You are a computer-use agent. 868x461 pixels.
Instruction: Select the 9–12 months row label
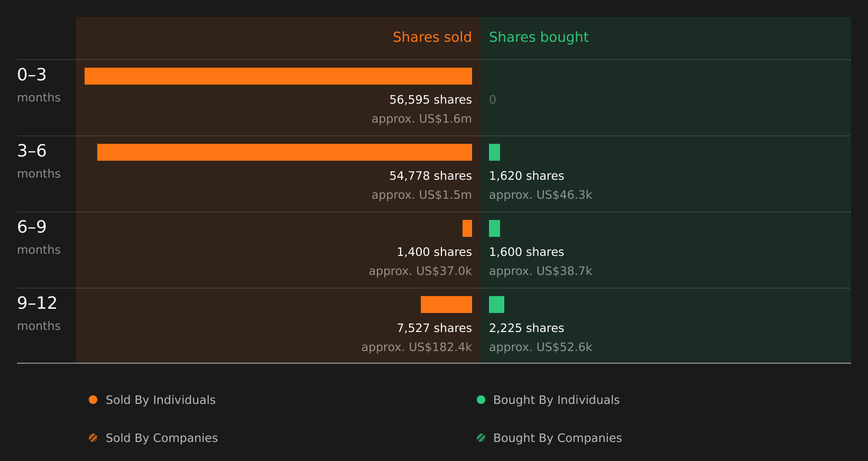(x=39, y=314)
